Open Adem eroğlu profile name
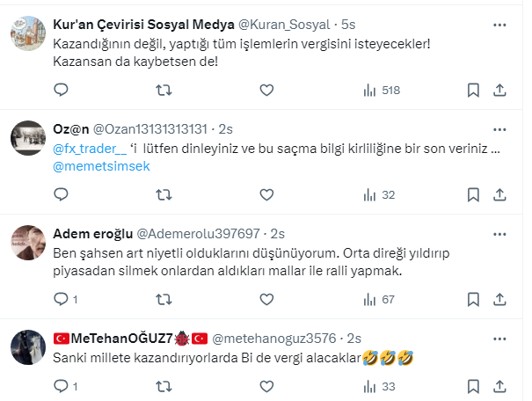This screenshot has height=401, width=532. tap(91, 233)
